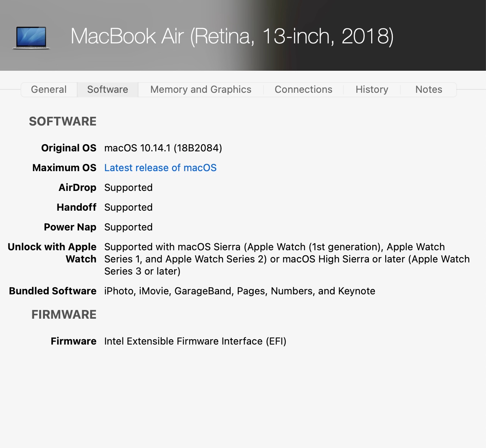The width and height of the screenshot is (486, 448).
Task: Show the History tab
Action: (372, 89)
